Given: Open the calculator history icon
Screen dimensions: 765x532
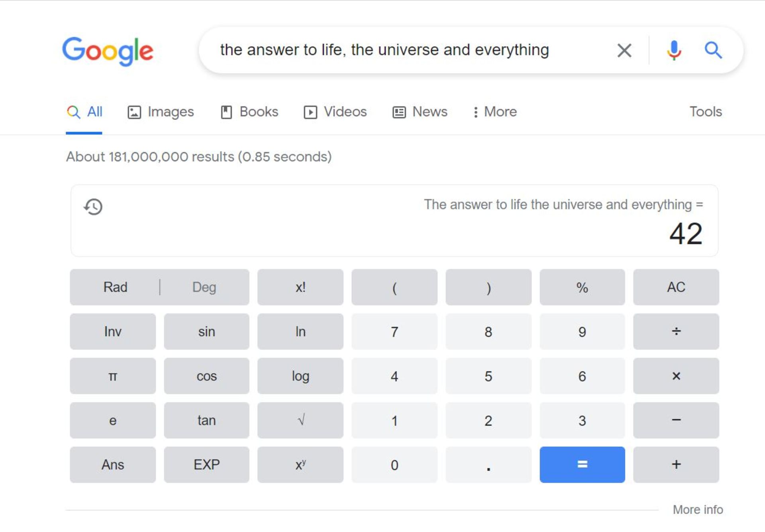Looking at the screenshot, I should point(93,206).
